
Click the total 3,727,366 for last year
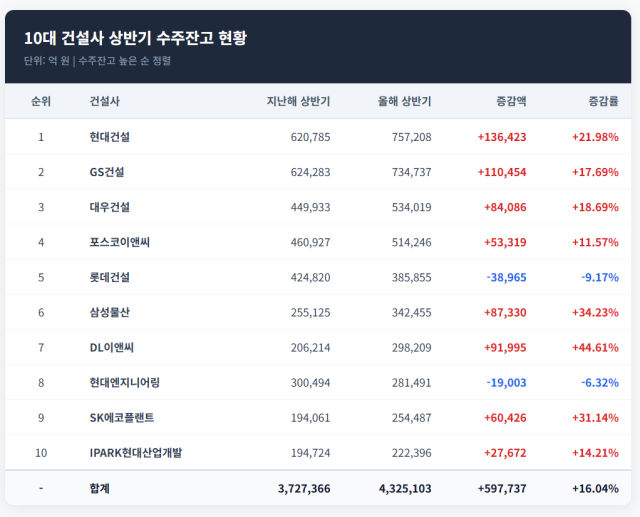pyautogui.click(x=304, y=488)
